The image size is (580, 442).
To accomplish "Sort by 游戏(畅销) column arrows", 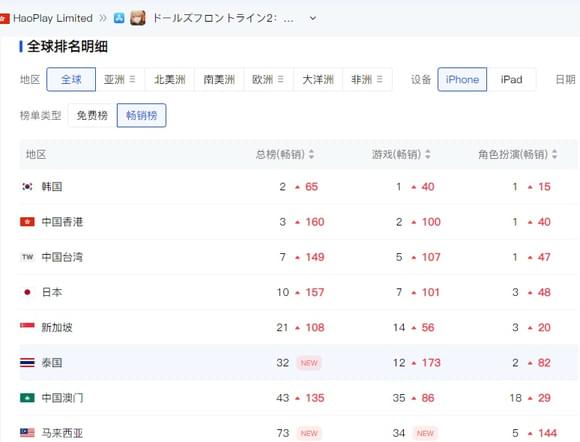I will [428, 154].
